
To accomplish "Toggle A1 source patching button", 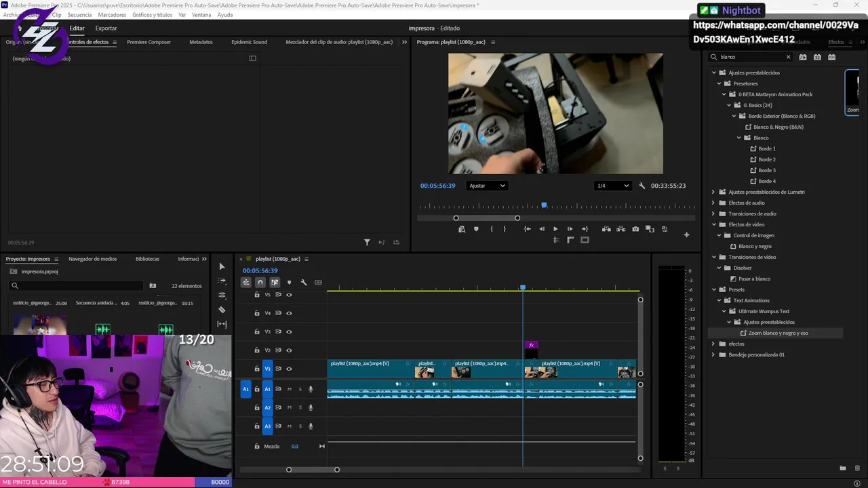I will (246, 389).
